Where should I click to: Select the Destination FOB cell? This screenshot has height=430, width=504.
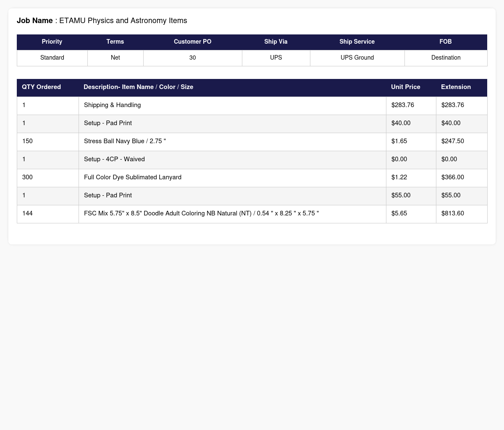click(446, 58)
